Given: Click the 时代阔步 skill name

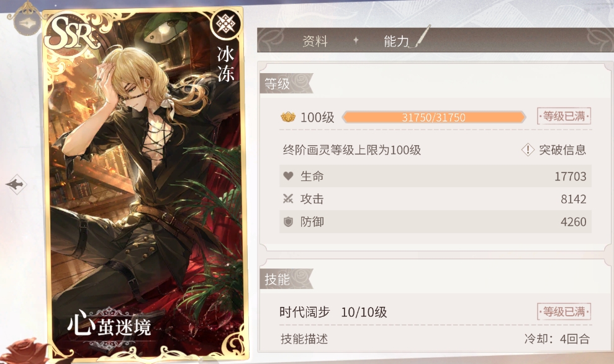Looking at the screenshot, I should tap(305, 312).
